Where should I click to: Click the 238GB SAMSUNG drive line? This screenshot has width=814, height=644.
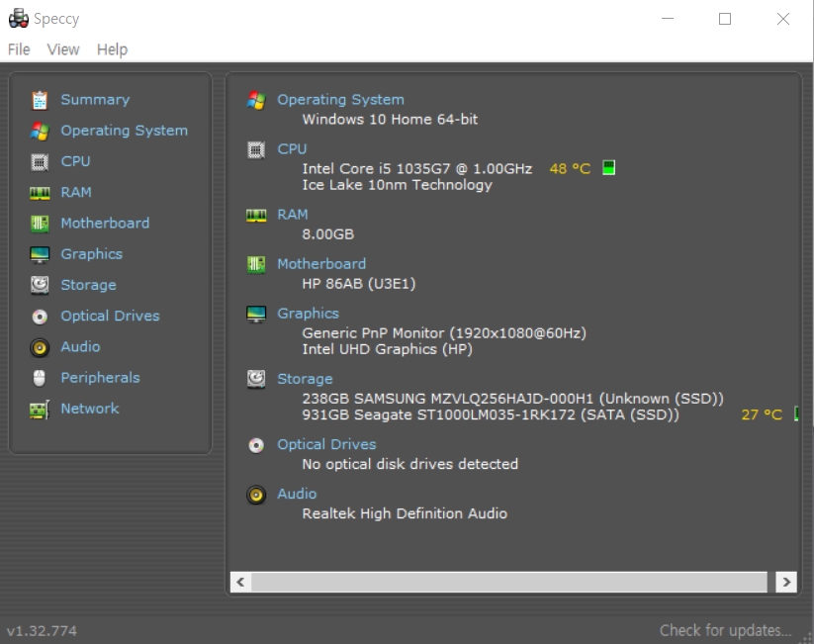tap(513, 399)
